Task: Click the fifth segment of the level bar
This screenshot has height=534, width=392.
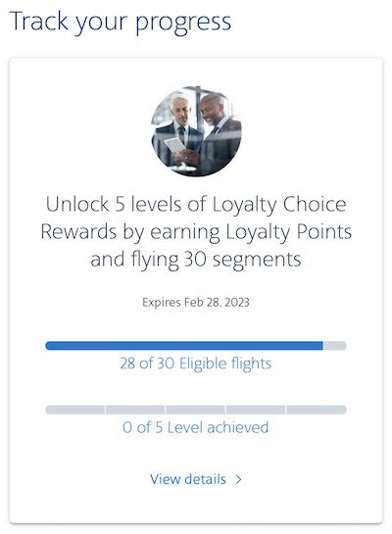Action: [x=317, y=410]
